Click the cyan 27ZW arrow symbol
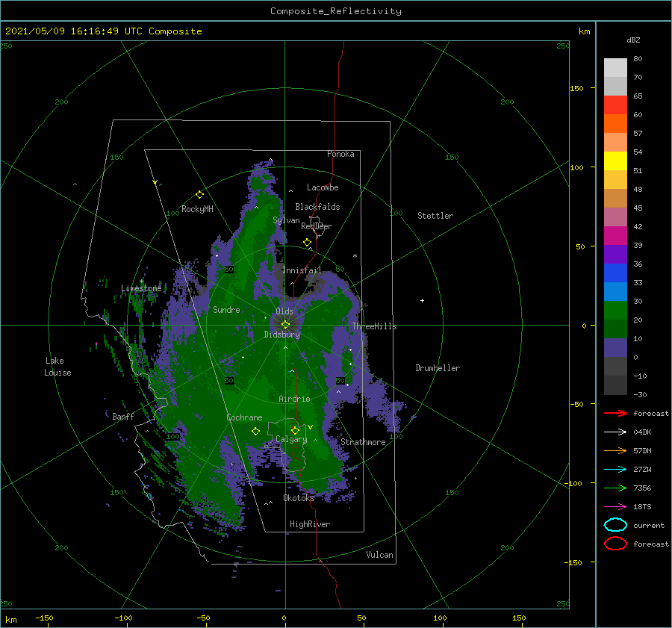Screen dimensions: 672x628 click(615, 470)
